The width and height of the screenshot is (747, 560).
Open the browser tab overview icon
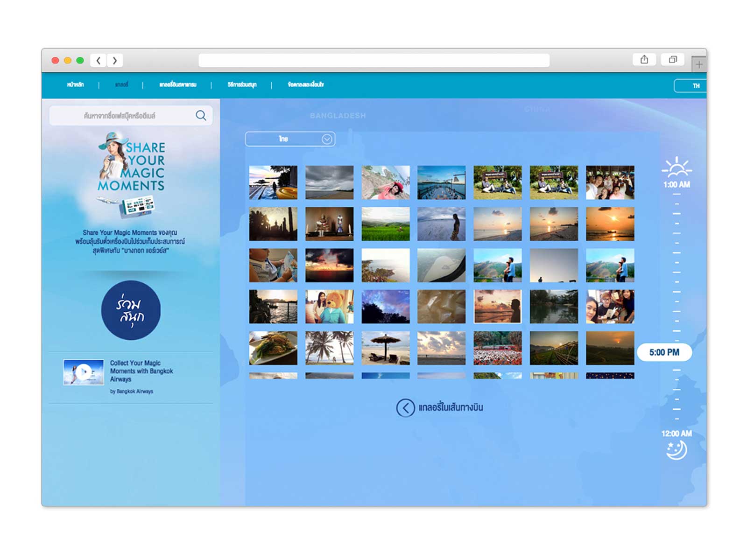coord(673,60)
